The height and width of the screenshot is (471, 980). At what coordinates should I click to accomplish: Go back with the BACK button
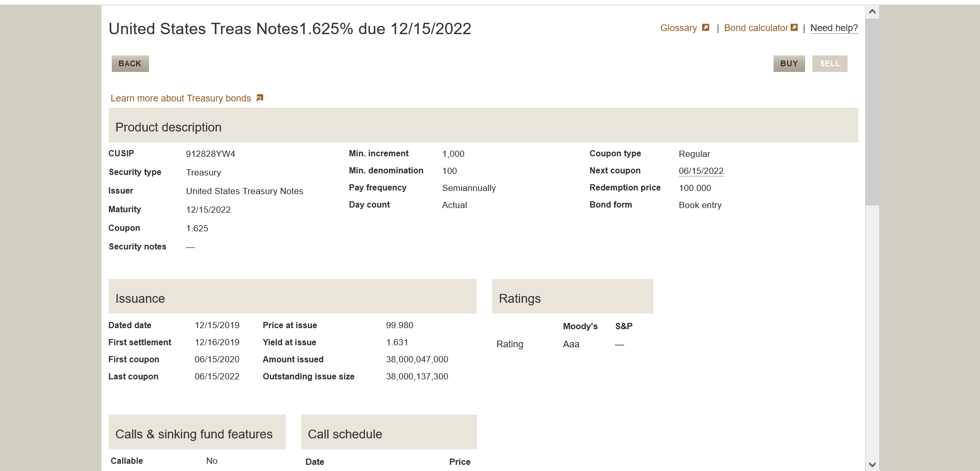coord(130,64)
